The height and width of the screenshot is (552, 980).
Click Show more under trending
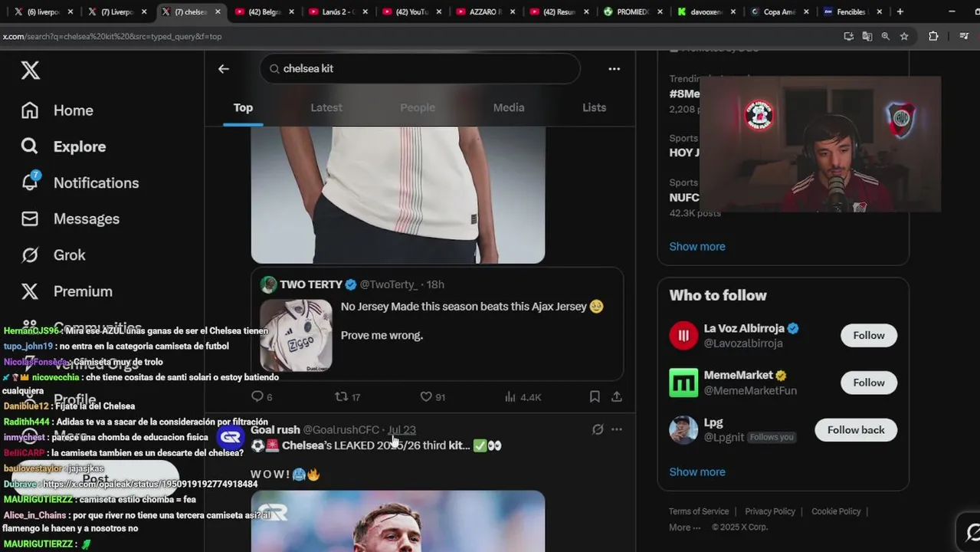697,246
